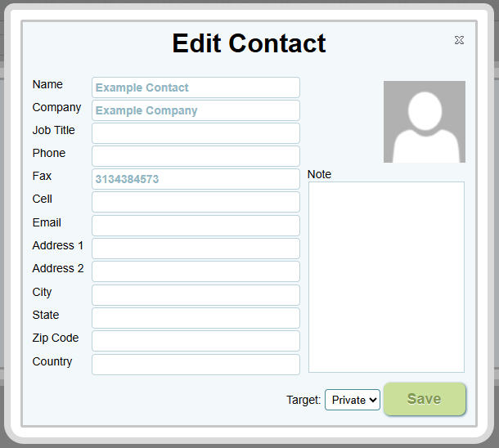Click the Name input field
499x448 pixels.
click(196, 87)
